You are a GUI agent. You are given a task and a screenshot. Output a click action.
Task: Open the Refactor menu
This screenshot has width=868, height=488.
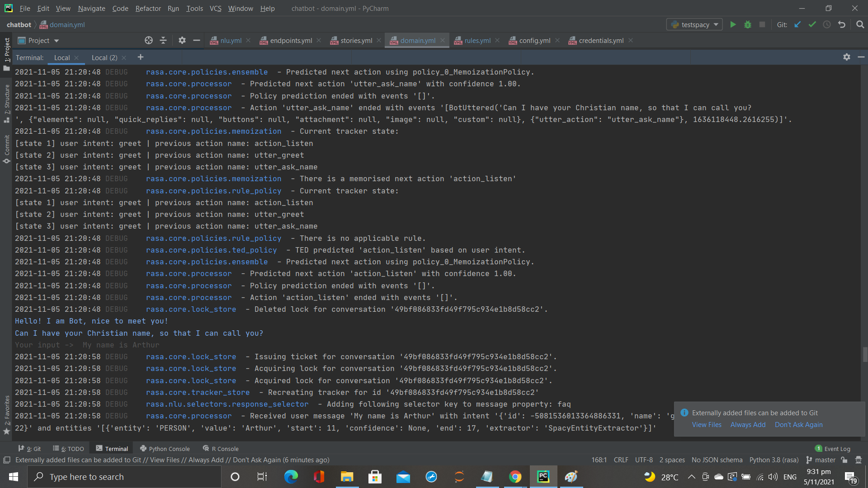148,8
